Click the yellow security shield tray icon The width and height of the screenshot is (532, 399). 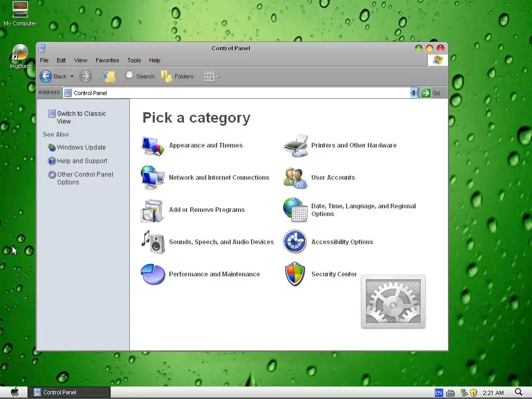pos(474,393)
